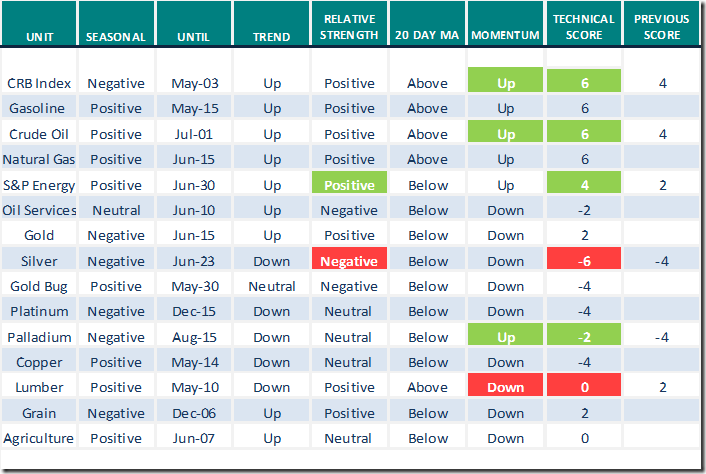Viewport: 706px width, 474px height.
Task: Click the SEASONAL column header
Action: coord(115,36)
